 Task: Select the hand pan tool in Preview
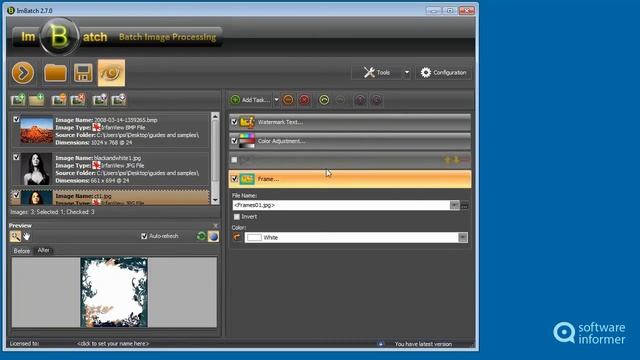coord(27,236)
